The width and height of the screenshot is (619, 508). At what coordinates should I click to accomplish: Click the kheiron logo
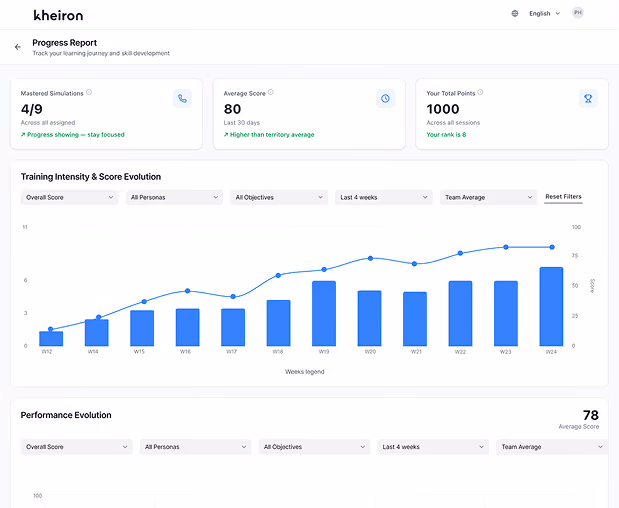point(58,15)
